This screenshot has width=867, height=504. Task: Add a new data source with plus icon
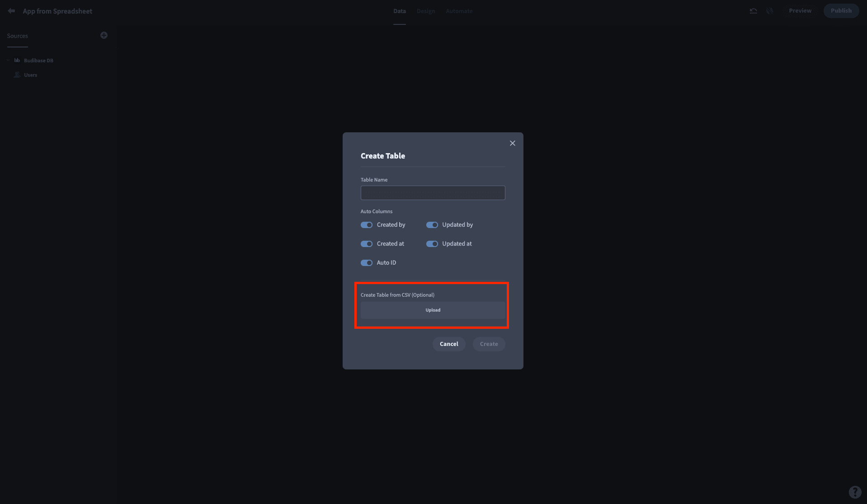tap(104, 35)
